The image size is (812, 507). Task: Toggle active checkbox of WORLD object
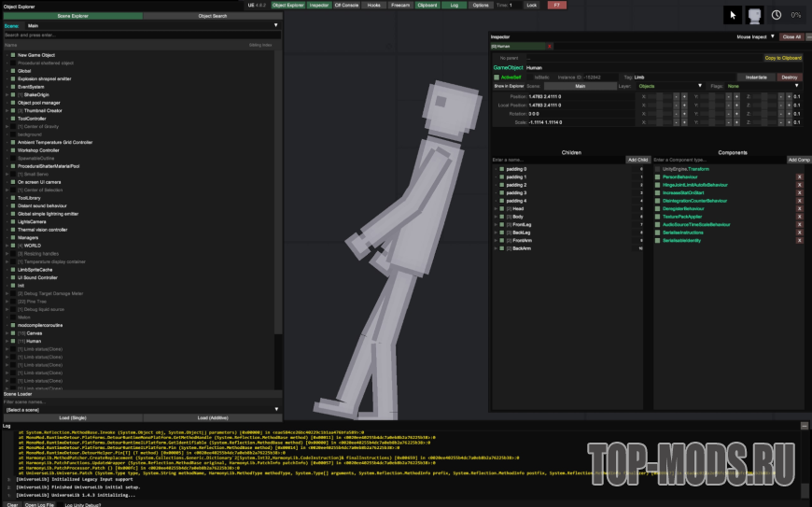pos(13,246)
